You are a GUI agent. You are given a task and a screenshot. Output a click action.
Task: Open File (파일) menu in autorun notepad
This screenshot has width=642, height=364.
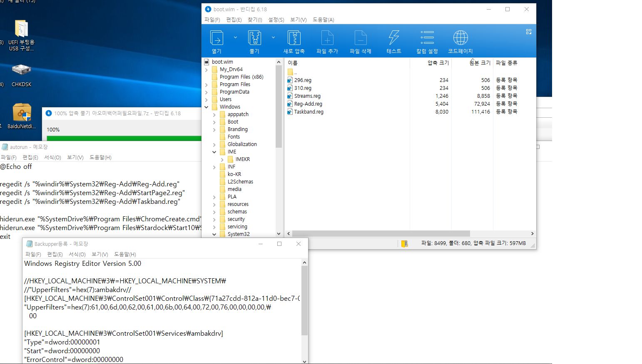8,157
